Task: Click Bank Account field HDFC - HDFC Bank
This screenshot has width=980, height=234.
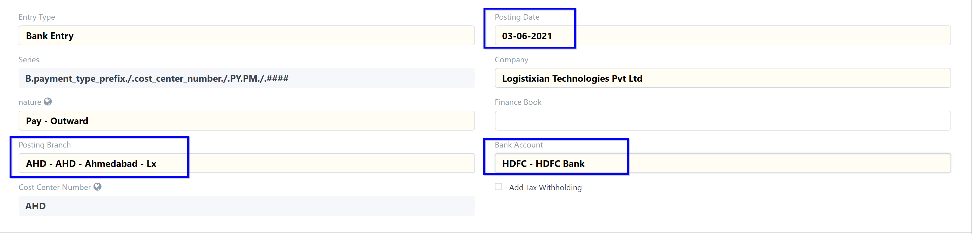Action: [x=723, y=163]
